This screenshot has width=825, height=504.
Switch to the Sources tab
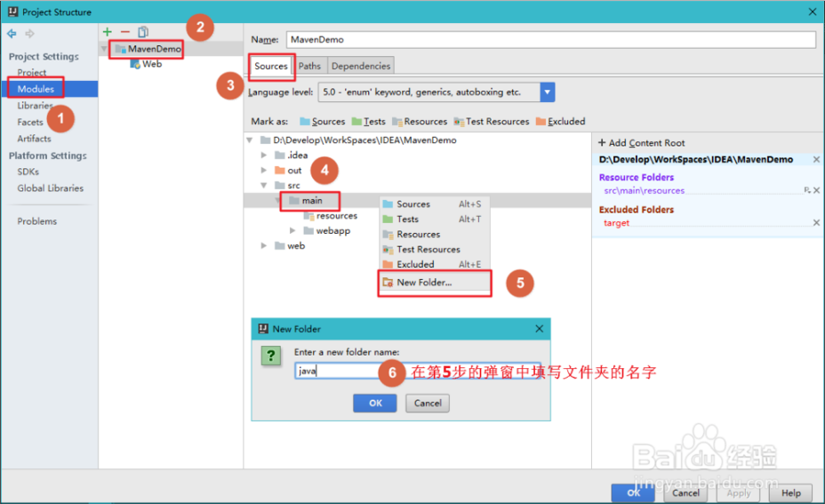click(x=271, y=67)
